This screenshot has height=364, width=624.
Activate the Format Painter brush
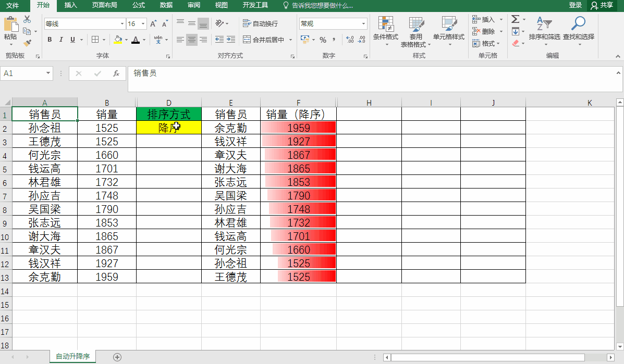(x=27, y=43)
